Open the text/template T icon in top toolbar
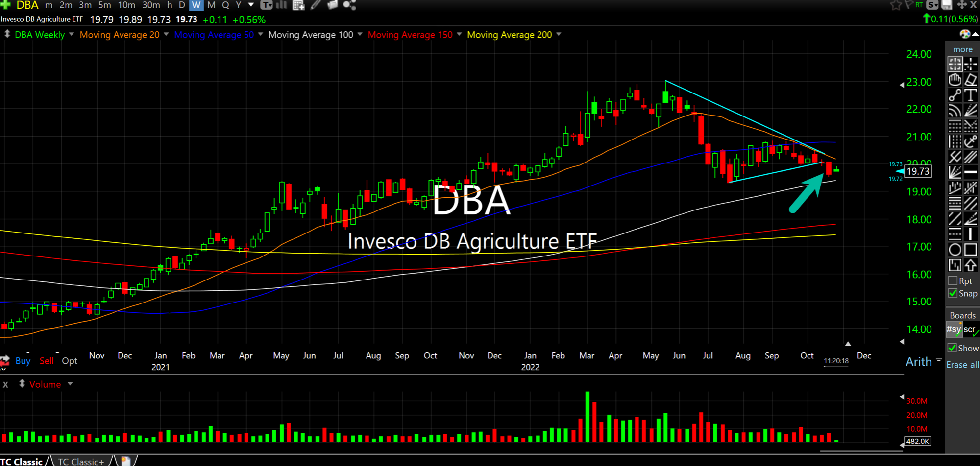The height and width of the screenshot is (466, 980). tap(266, 5)
